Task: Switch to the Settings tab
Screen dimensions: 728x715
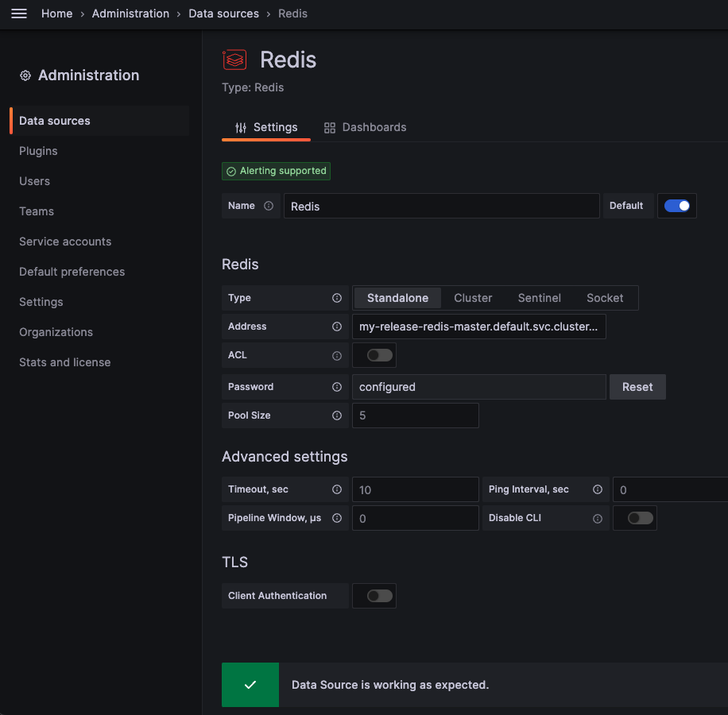Action: point(266,128)
